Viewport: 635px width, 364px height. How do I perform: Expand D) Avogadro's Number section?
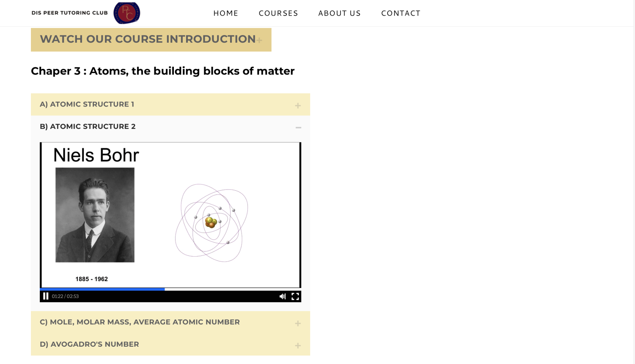(x=170, y=345)
